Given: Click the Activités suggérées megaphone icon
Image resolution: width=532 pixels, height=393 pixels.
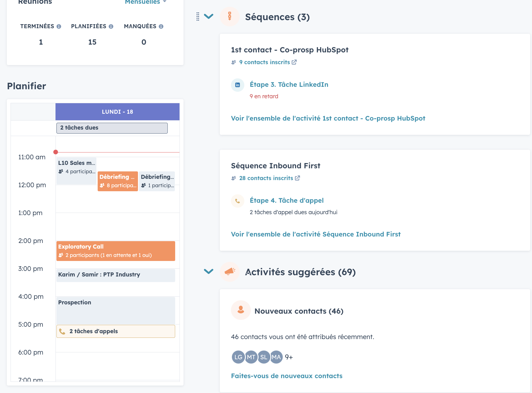Looking at the screenshot, I should point(229,272).
